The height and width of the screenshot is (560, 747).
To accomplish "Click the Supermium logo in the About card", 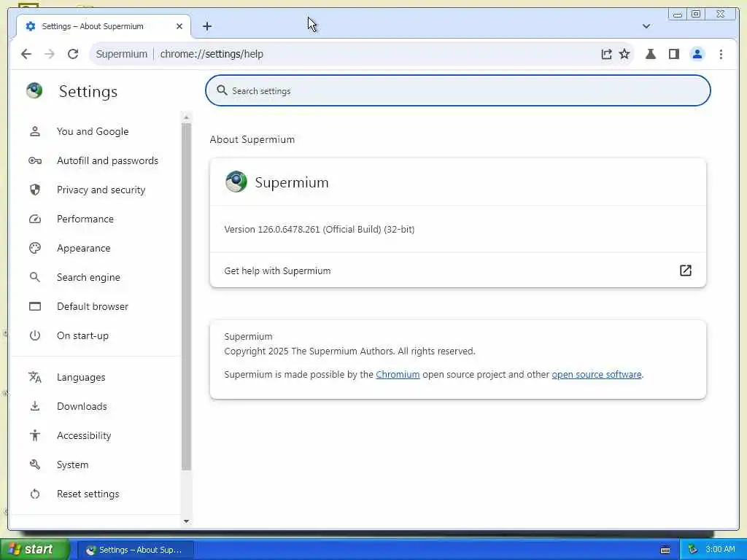I will click(236, 182).
